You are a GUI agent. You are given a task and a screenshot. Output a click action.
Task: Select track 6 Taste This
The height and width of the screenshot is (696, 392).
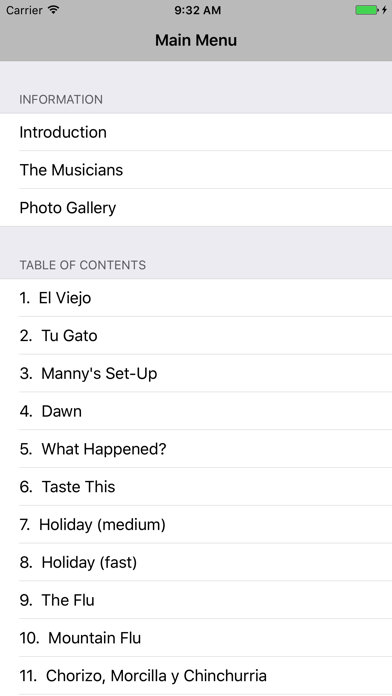[x=196, y=486]
